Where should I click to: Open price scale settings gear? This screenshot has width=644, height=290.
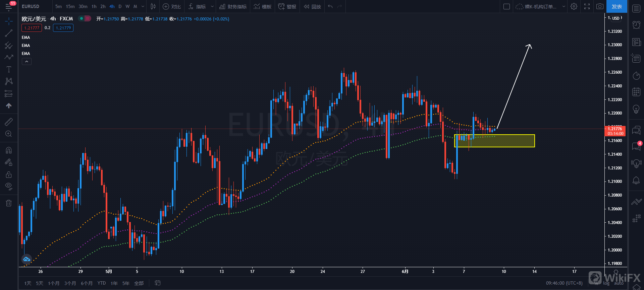pos(616,272)
